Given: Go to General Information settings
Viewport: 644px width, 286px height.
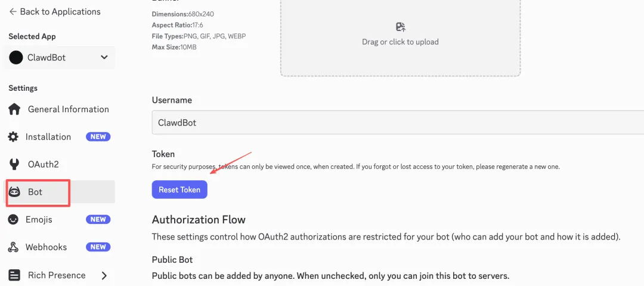Looking at the screenshot, I should pyautogui.click(x=68, y=109).
